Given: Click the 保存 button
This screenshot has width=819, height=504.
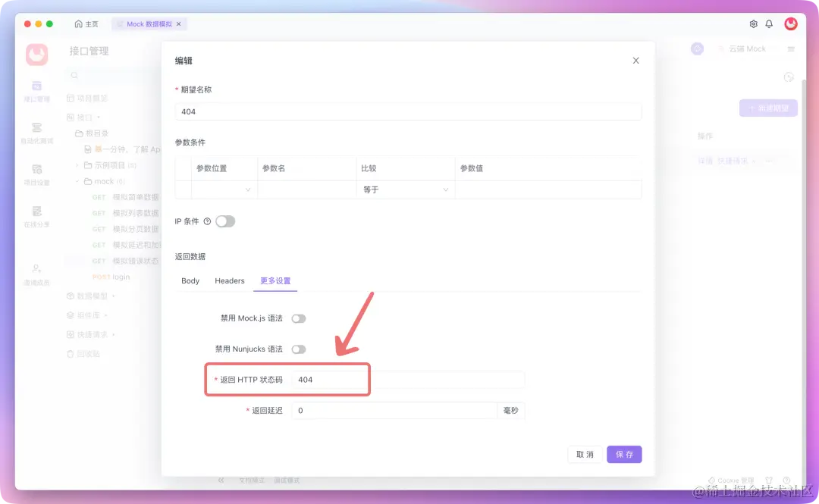Looking at the screenshot, I should tap(624, 455).
